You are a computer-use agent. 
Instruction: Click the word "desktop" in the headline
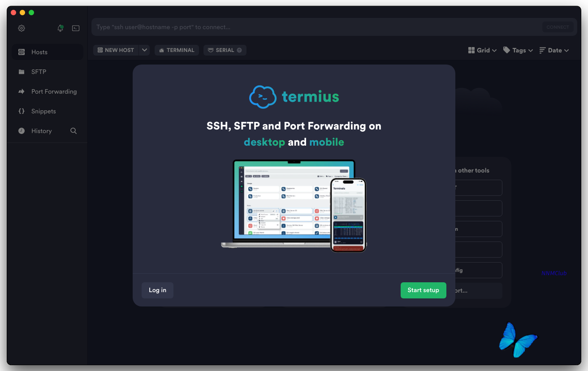(x=264, y=142)
